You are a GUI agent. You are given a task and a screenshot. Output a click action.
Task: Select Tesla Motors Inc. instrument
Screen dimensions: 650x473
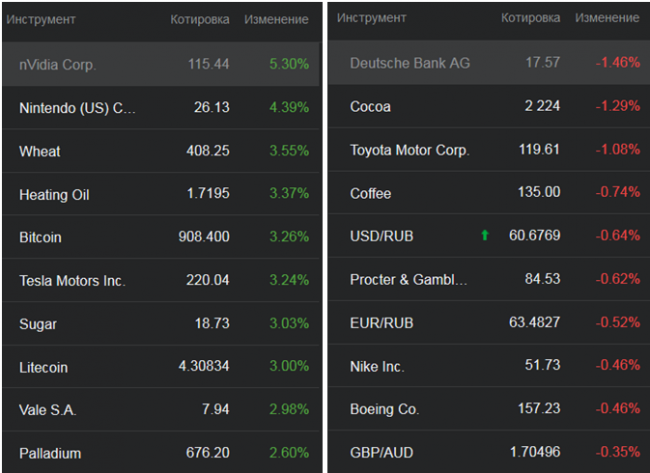point(72,281)
